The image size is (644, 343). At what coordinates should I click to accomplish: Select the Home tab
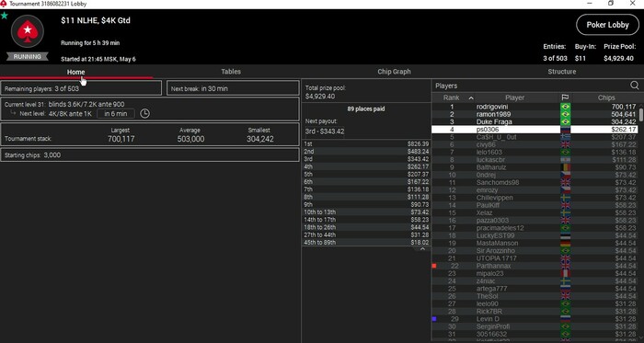tap(76, 72)
